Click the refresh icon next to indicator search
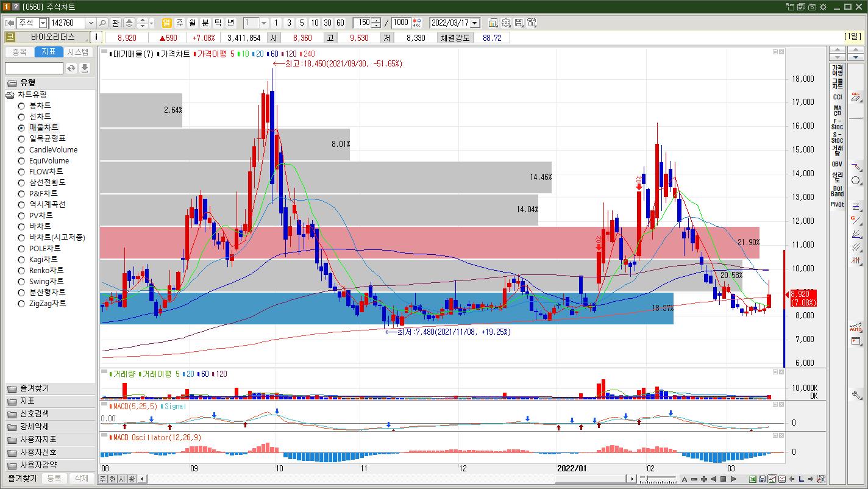The image size is (868, 489). click(71, 68)
